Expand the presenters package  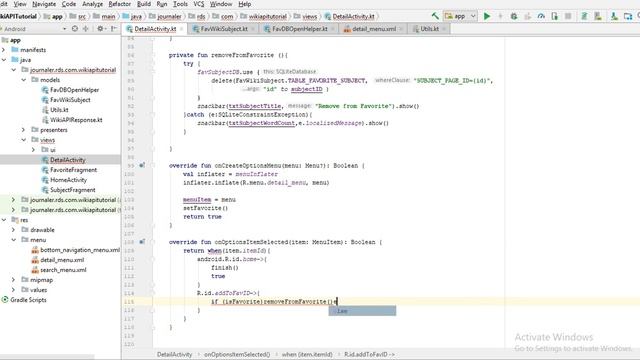click(x=24, y=130)
